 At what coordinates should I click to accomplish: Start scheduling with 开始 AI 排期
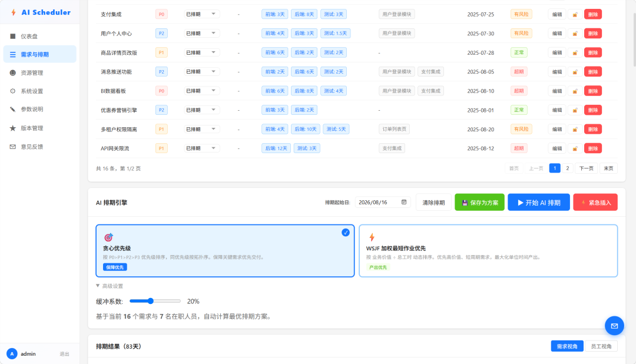coord(539,203)
